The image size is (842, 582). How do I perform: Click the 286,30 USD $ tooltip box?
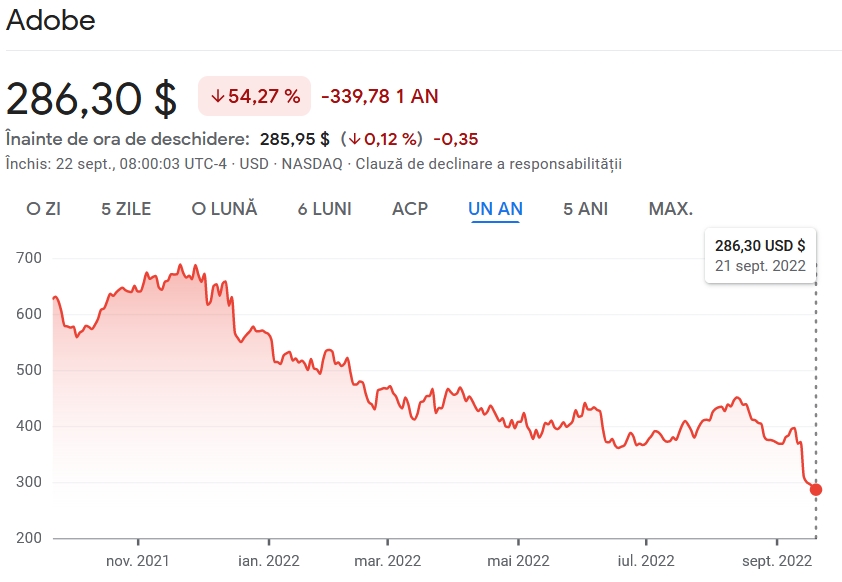point(760,255)
